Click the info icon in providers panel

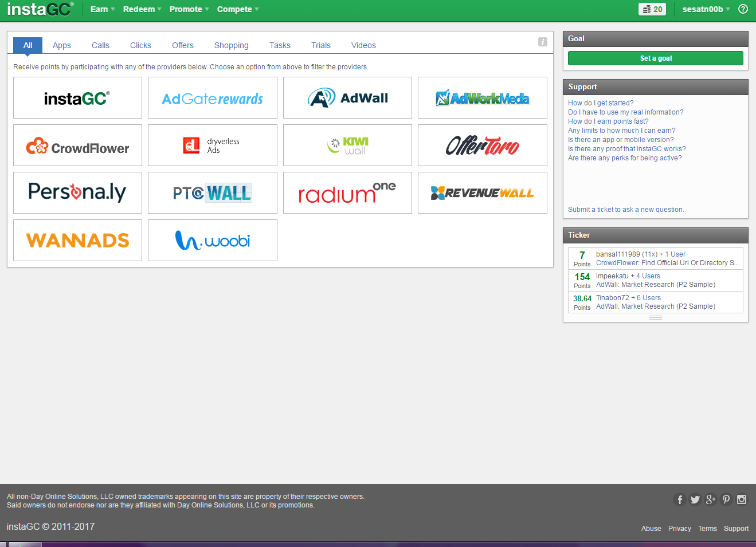[x=542, y=42]
